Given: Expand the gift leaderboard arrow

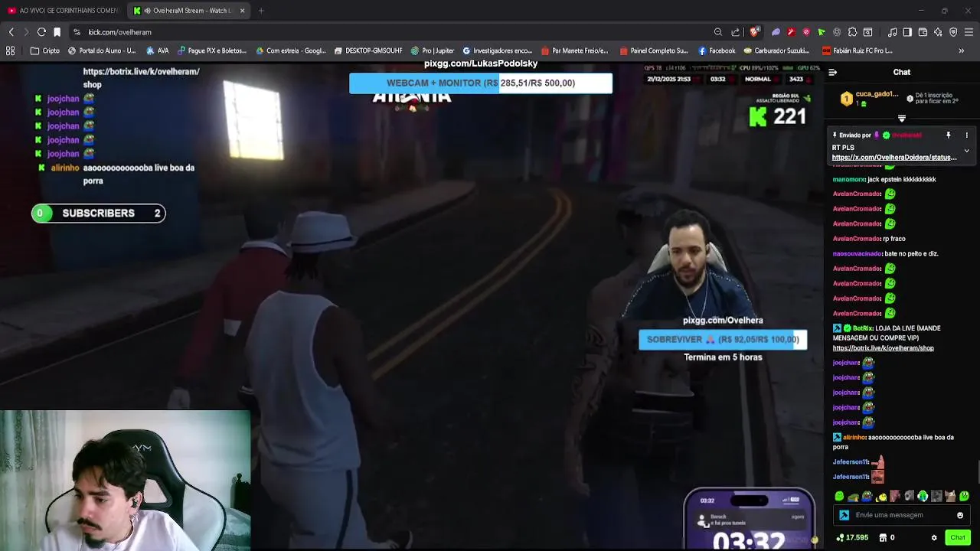Looking at the screenshot, I should 901,119.
